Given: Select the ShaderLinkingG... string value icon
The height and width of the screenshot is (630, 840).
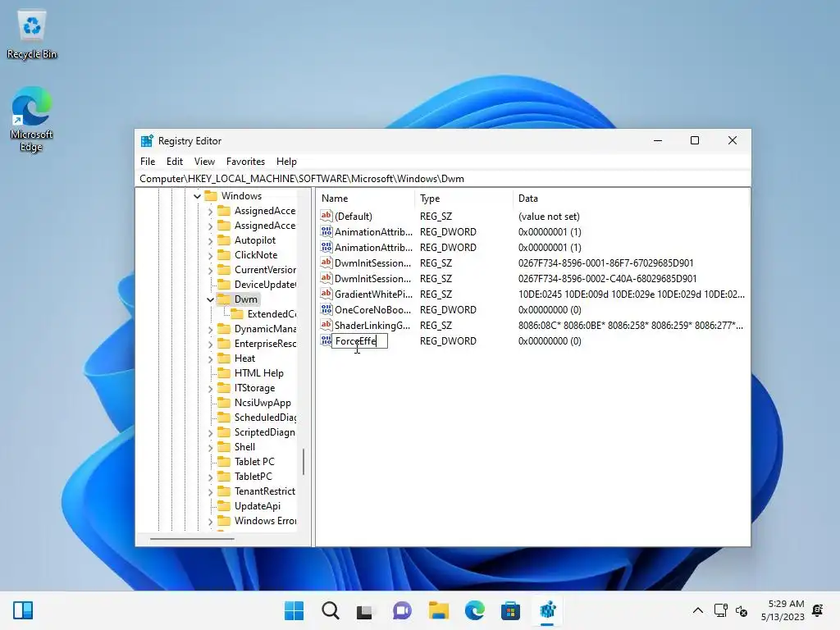Looking at the screenshot, I should pyautogui.click(x=326, y=325).
